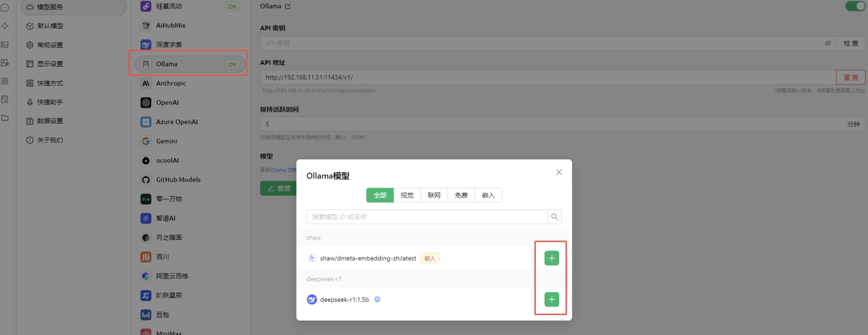Select the 深度求索 provider
The height and width of the screenshot is (335, 868).
190,45
